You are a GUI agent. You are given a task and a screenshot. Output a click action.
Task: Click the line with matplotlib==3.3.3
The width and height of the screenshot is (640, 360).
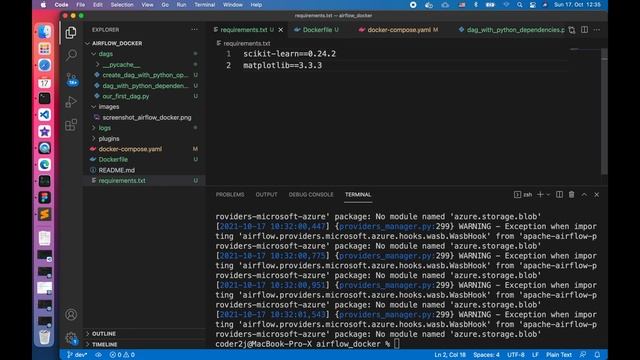point(282,65)
